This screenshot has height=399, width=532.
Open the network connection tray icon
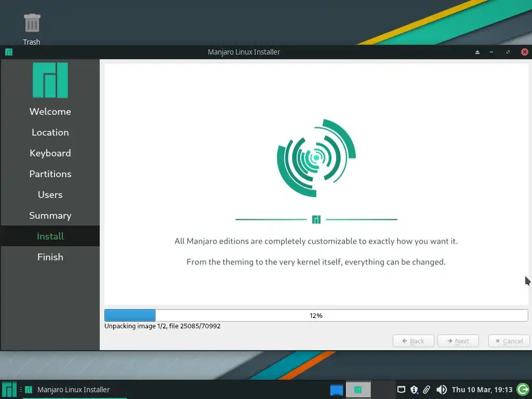pyautogui.click(x=402, y=390)
